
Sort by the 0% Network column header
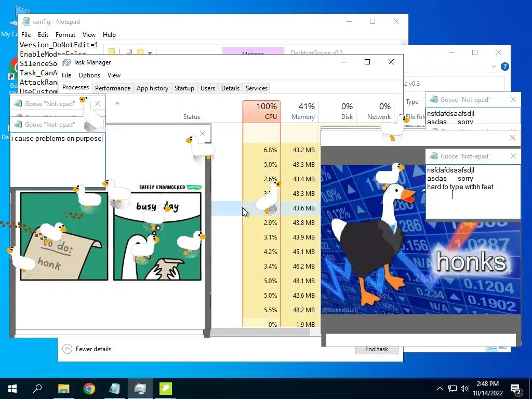coord(375,111)
